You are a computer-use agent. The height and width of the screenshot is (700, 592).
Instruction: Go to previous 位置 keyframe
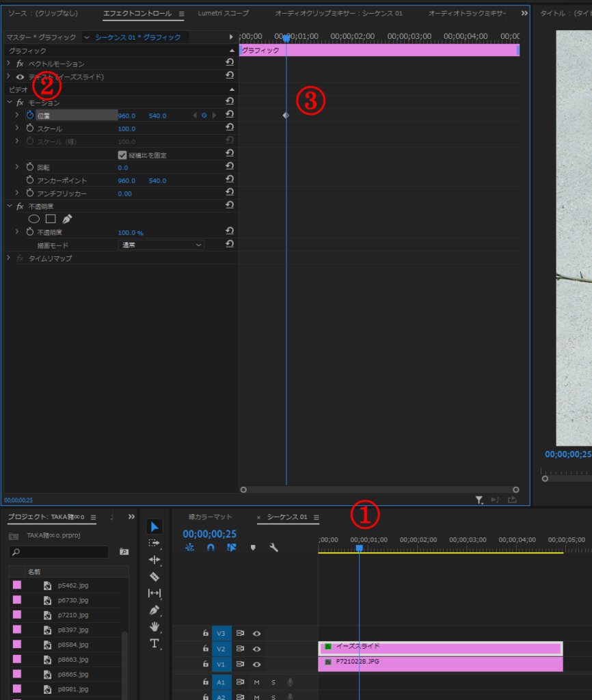pos(195,116)
